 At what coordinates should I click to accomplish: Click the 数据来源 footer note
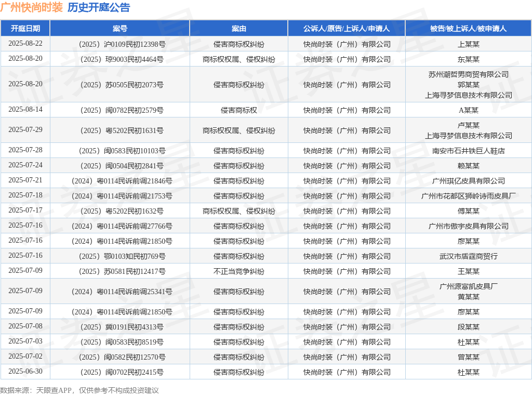[79, 390]
